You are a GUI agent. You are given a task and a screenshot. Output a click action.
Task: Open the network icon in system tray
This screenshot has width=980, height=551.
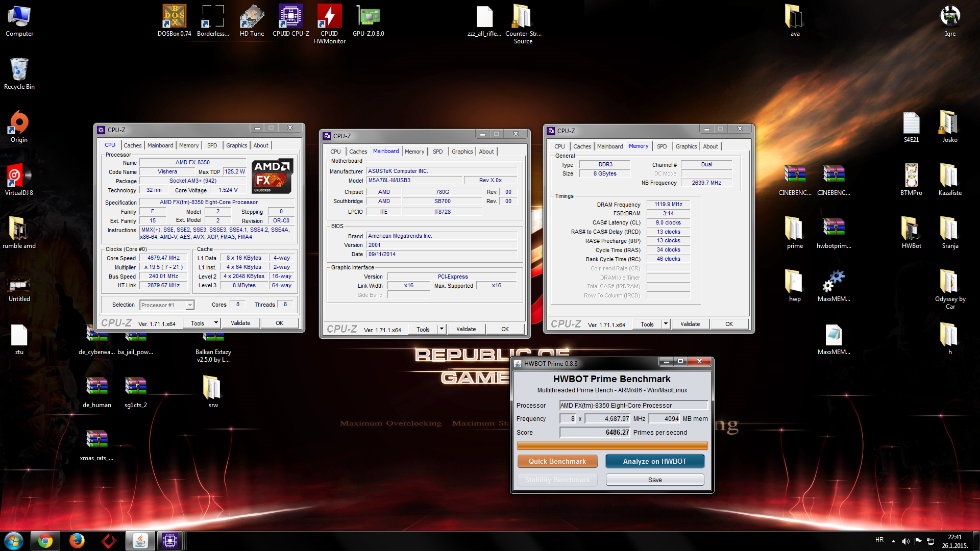click(x=930, y=541)
